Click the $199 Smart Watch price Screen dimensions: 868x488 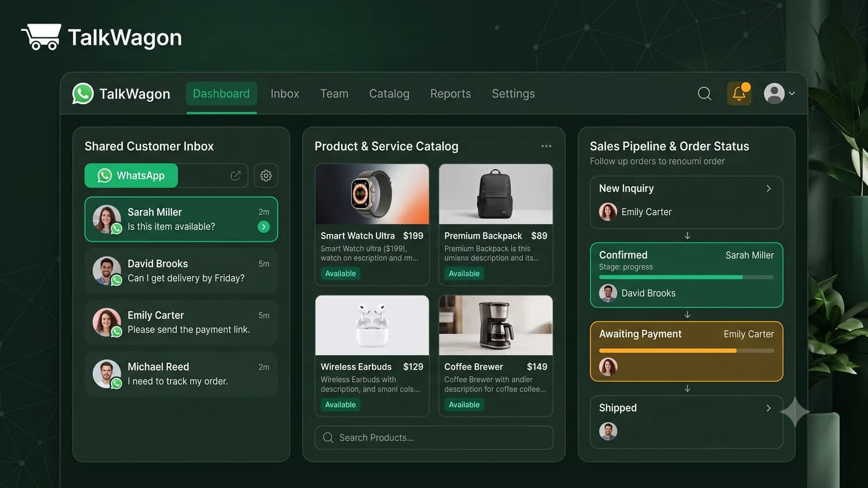[413, 236]
